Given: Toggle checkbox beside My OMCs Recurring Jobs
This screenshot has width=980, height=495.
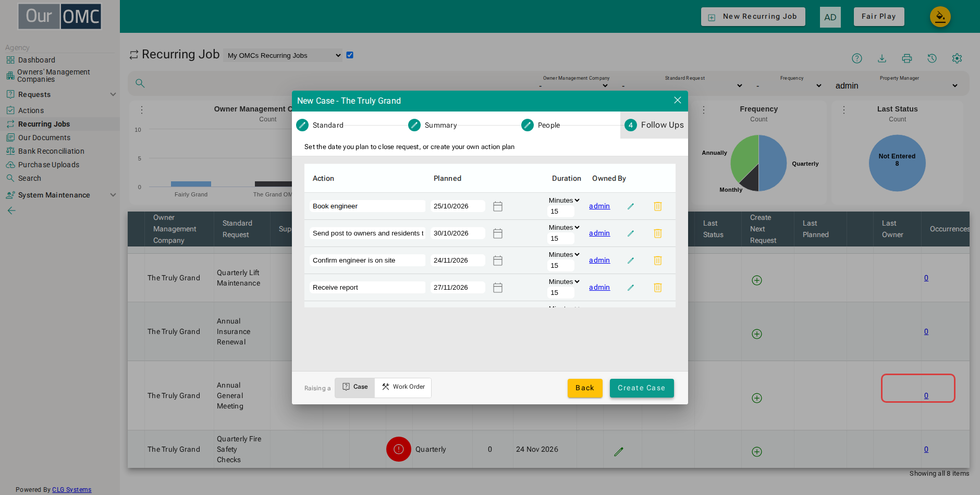Looking at the screenshot, I should point(350,55).
